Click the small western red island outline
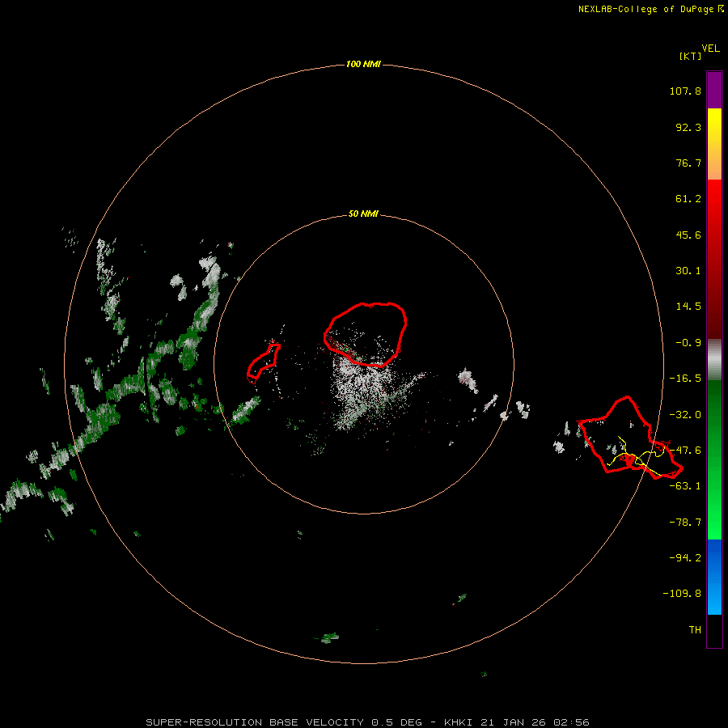The height and width of the screenshot is (728, 728). tap(263, 362)
